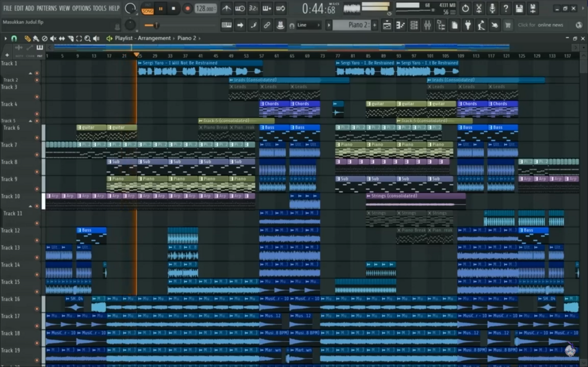This screenshot has height=367, width=588.
Task: Open help with the question mark icon
Action: pyautogui.click(x=506, y=8)
